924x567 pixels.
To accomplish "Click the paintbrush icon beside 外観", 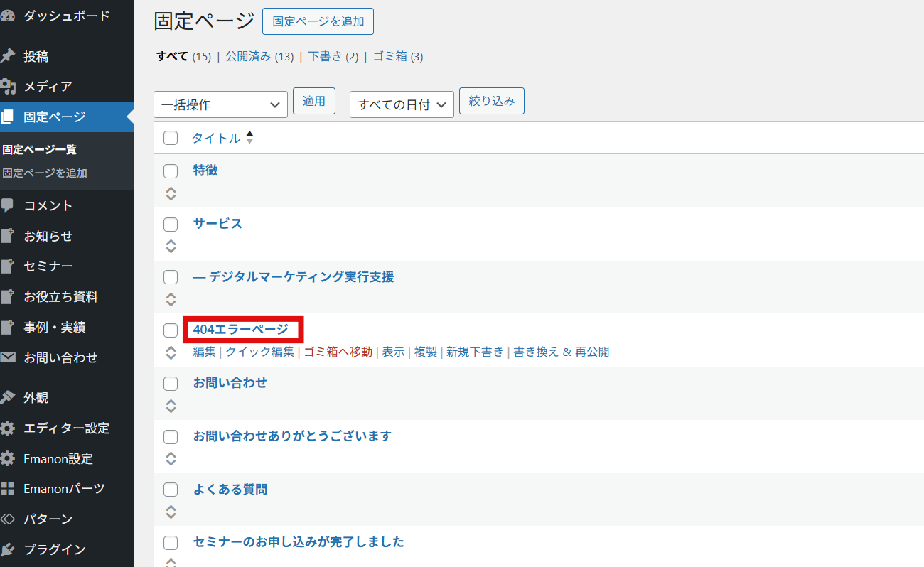I will (x=8, y=397).
